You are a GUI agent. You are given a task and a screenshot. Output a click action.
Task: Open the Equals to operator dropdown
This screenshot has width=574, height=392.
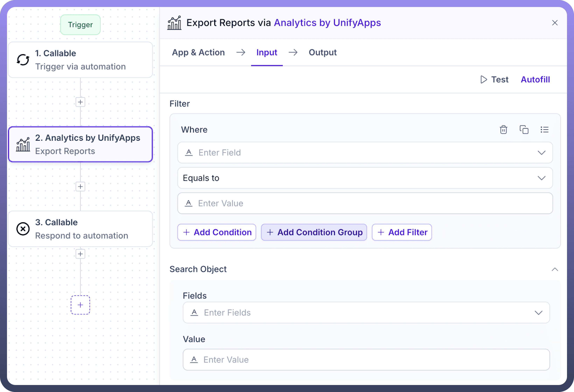365,178
